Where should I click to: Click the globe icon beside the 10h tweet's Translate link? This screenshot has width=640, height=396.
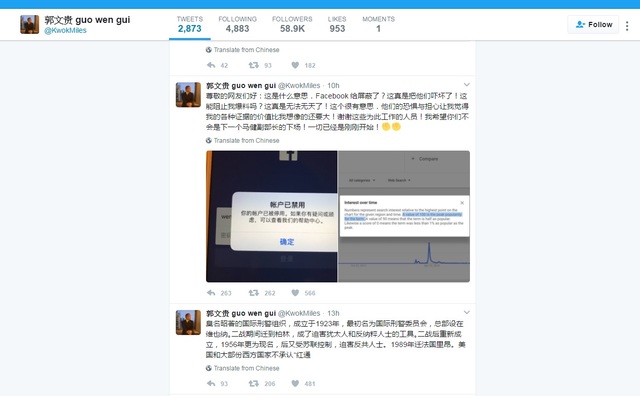[x=209, y=140]
